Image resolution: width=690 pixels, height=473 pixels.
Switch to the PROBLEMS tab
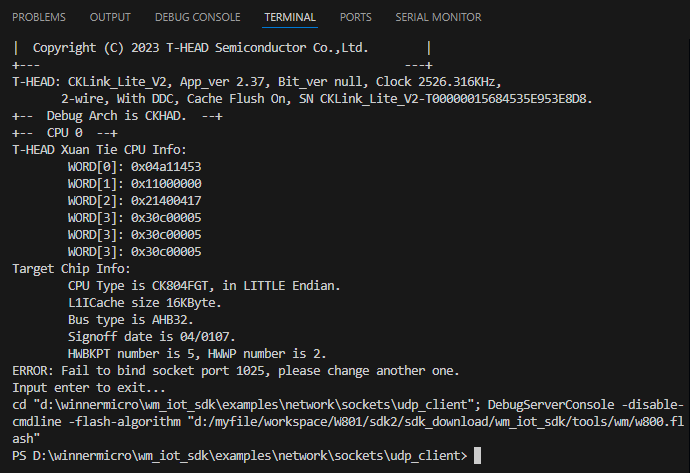[39, 17]
